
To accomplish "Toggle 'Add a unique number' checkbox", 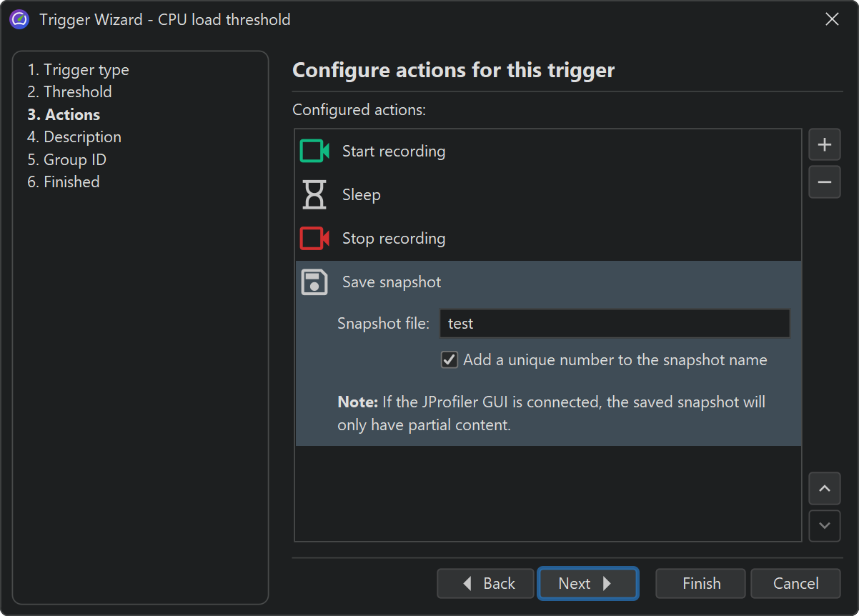I will (x=450, y=360).
